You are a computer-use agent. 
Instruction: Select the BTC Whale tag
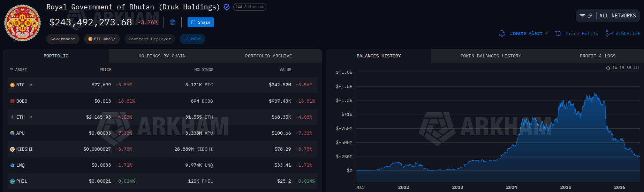pyautogui.click(x=102, y=39)
